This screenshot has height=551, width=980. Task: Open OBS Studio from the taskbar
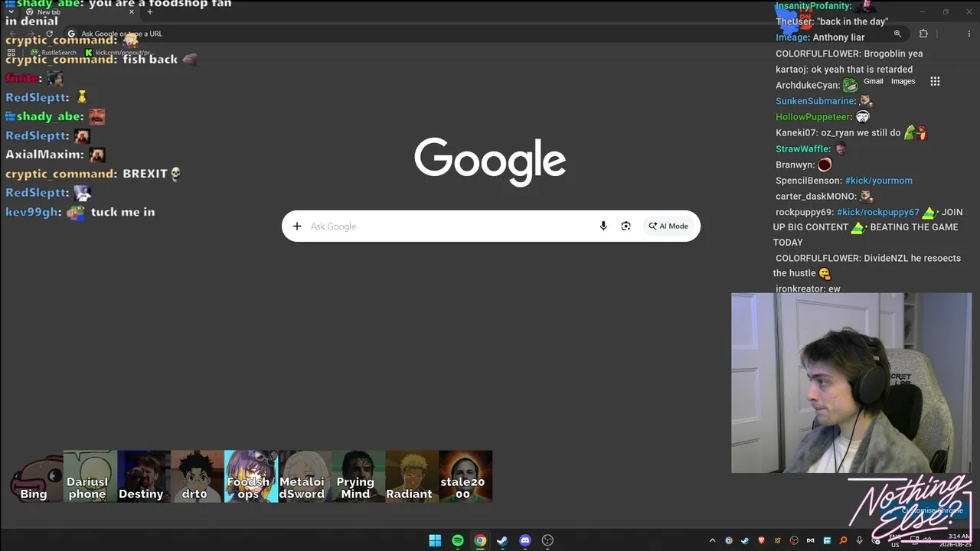(547, 540)
